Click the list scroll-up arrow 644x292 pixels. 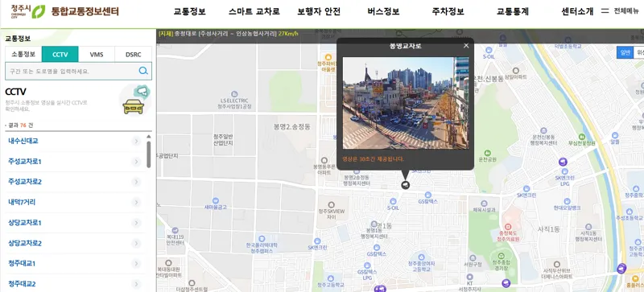pos(149,137)
